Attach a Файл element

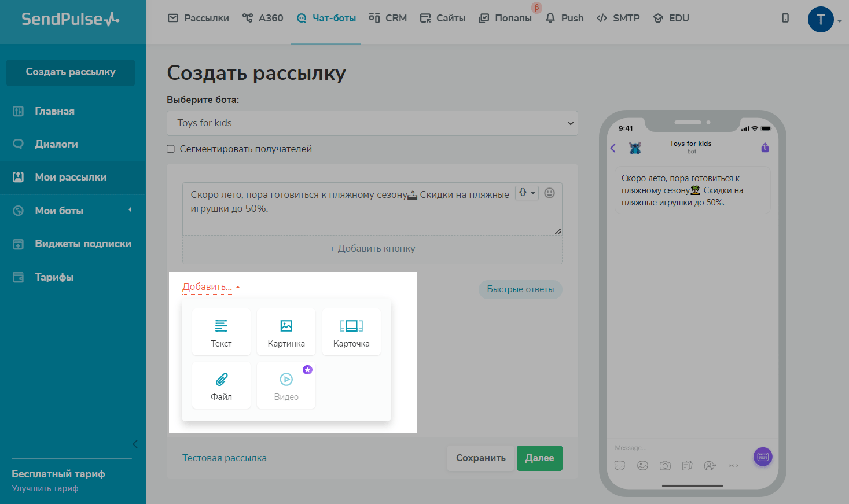(x=221, y=385)
